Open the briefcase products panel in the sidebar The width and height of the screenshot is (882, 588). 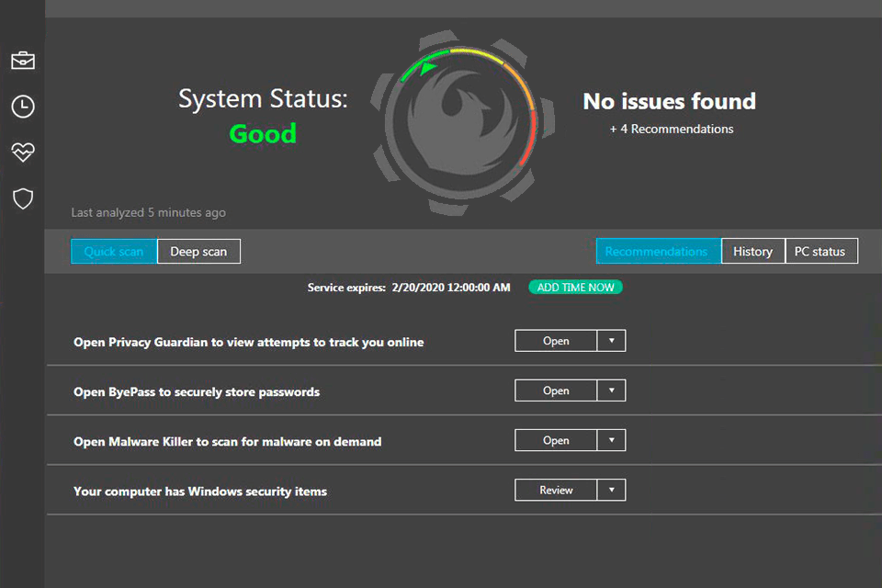[23, 60]
